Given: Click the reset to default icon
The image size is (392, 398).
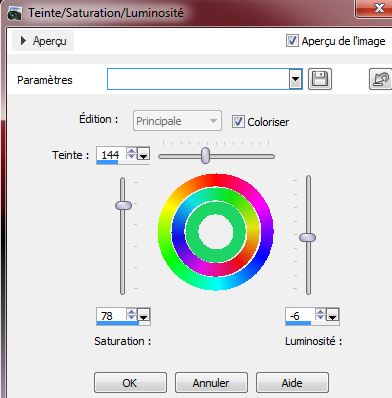Looking at the screenshot, I should click(380, 79).
